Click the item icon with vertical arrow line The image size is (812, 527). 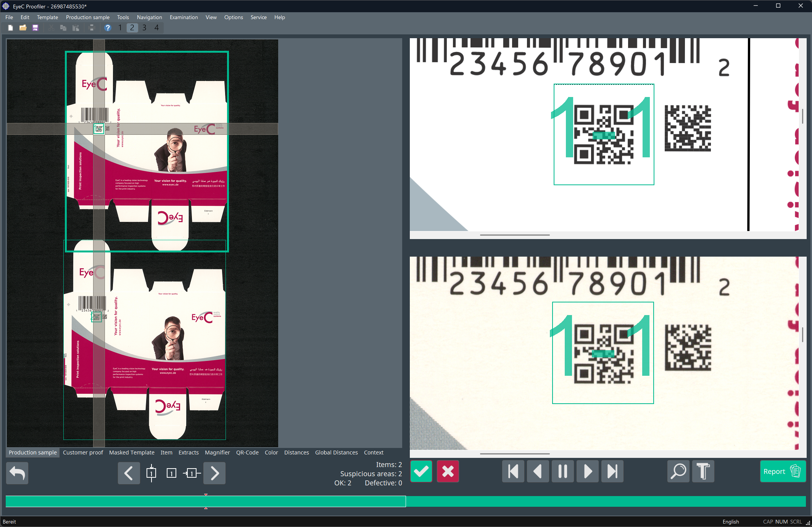coord(151,473)
